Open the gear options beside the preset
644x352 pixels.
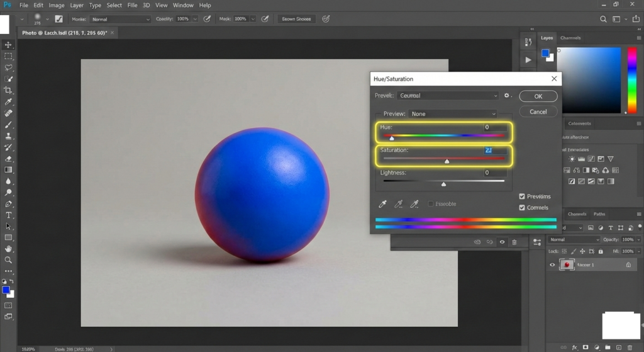click(507, 96)
